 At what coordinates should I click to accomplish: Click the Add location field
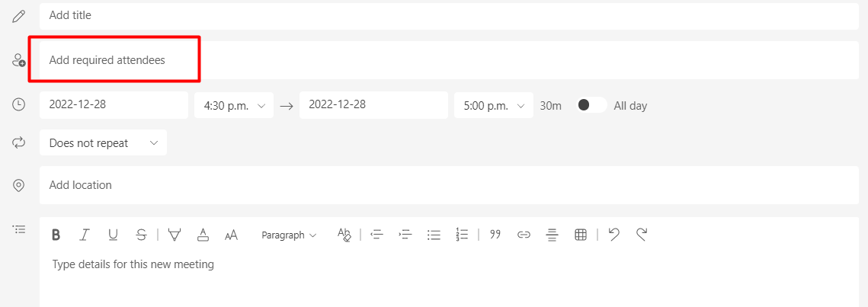(449, 185)
